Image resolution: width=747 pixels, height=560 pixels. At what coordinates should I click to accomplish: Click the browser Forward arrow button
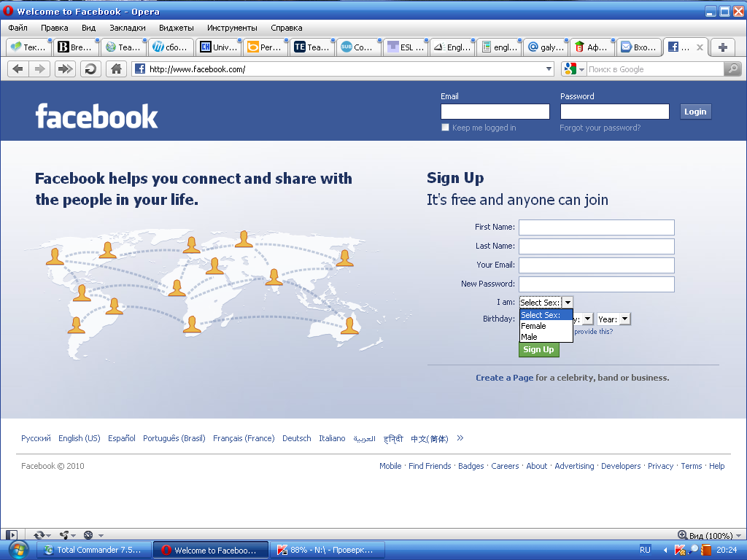point(40,69)
